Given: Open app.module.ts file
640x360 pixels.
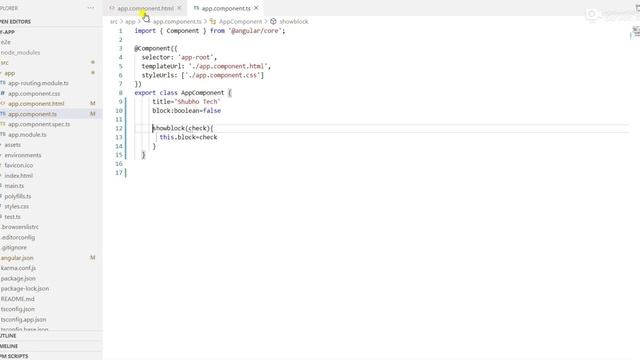Looking at the screenshot, I should pos(27,135).
